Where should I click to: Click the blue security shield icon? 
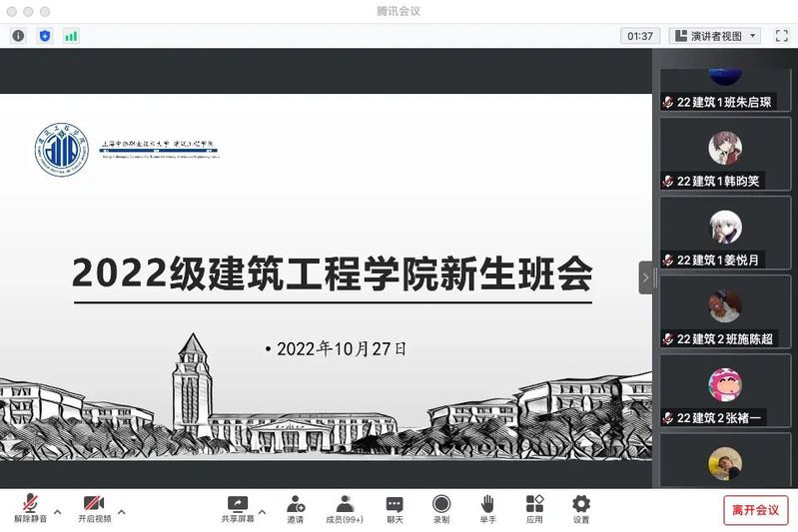45,36
